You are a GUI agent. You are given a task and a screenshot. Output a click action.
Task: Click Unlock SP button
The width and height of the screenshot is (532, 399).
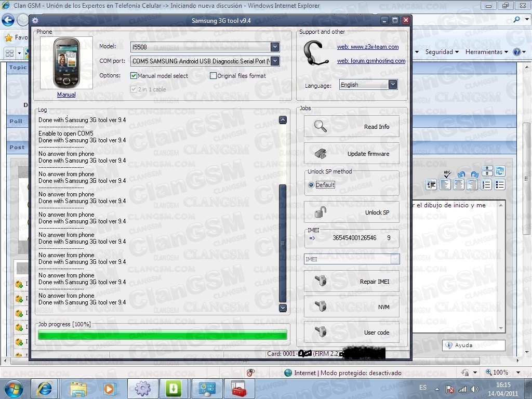352,212
